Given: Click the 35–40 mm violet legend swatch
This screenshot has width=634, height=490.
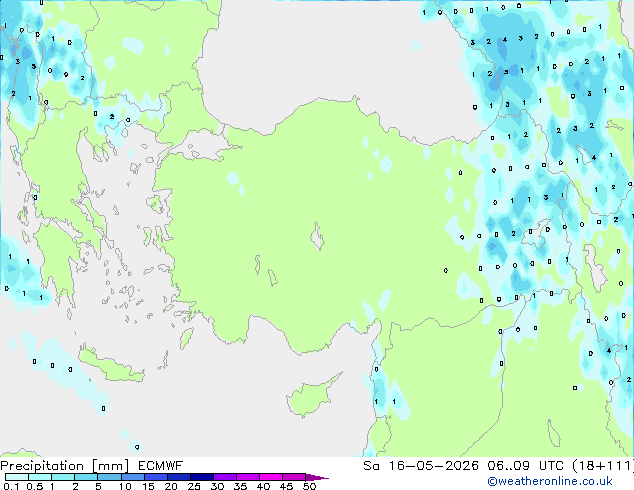Looking at the screenshot, I should (x=247, y=477).
